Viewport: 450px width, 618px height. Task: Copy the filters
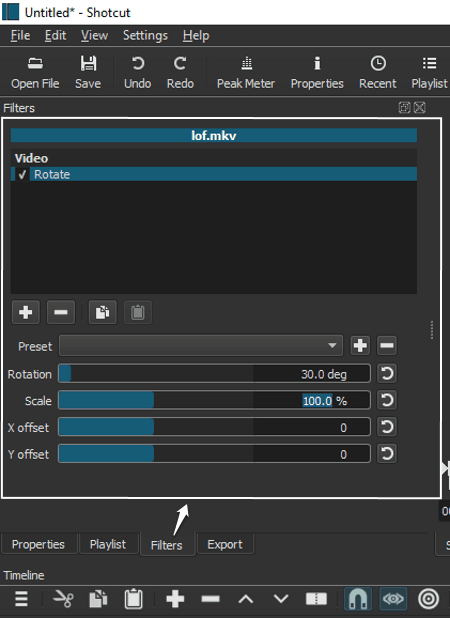click(102, 313)
